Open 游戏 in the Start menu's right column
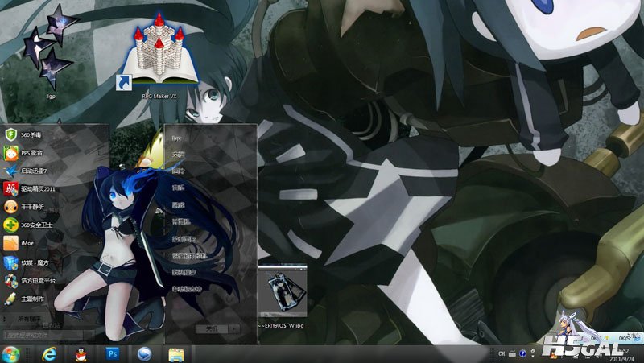Viewport: 644px width, 363px height. tap(178, 205)
